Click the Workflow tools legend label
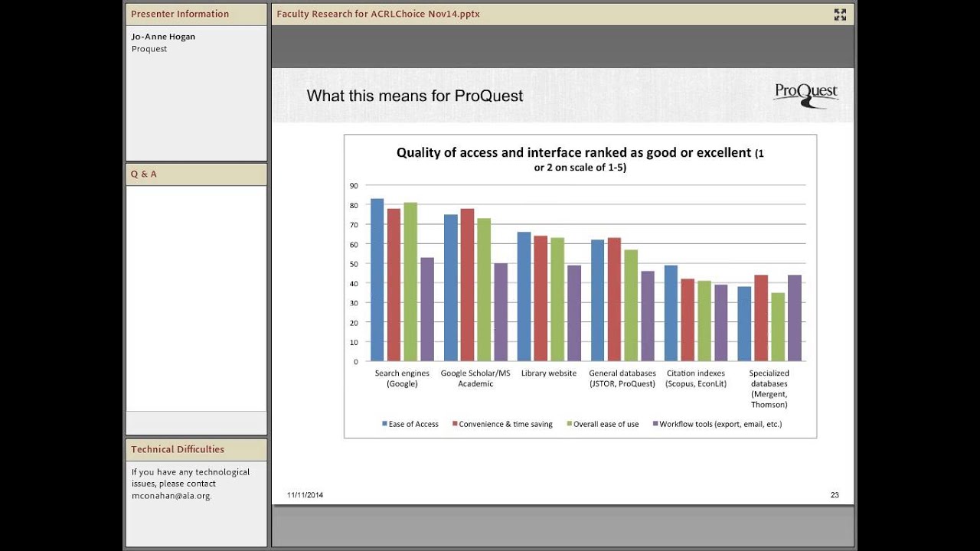 pos(720,424)
